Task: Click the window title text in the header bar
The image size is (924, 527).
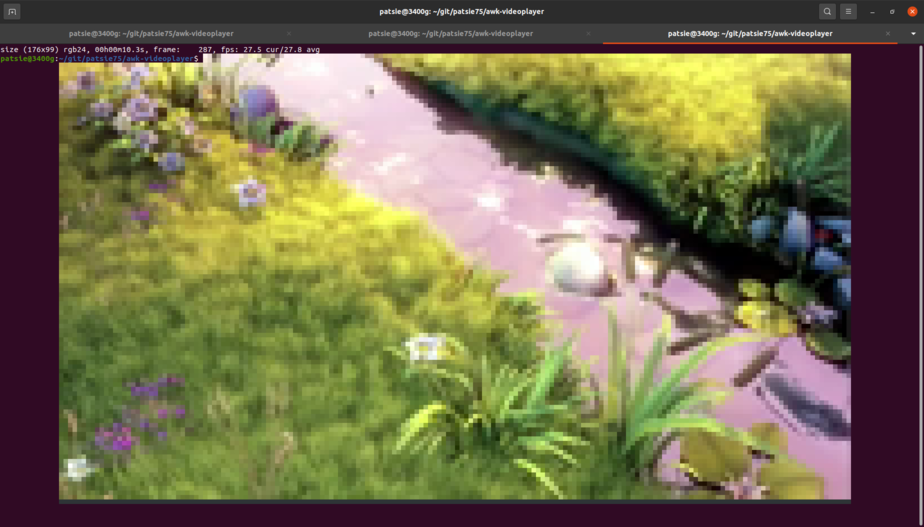Action: click(461, 11)
